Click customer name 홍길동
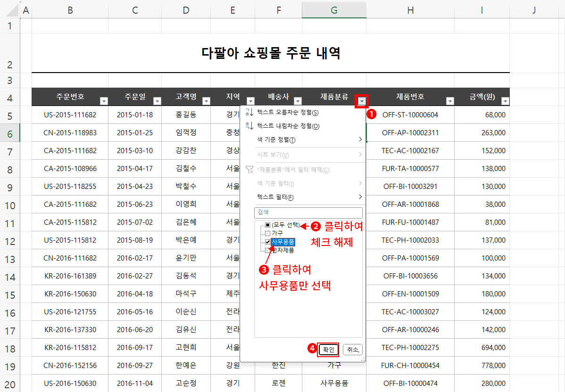The width and height of the screenshot is (565, 392). (x=186, y=115)
